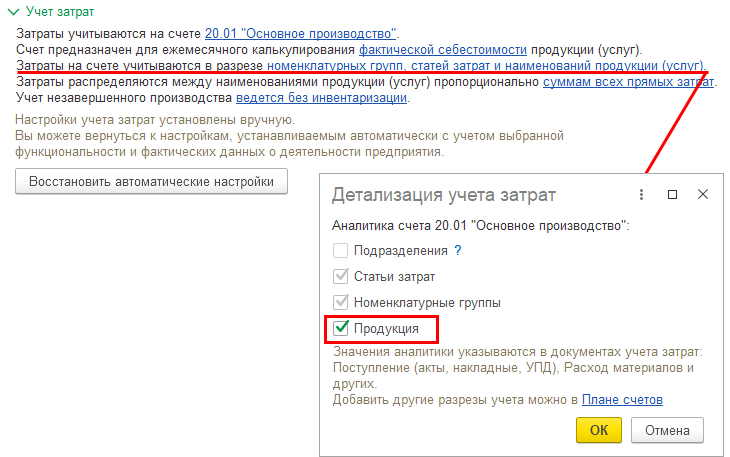The width and height of the screenshot is (730, 457).
Task: Click the Детализация учета затрат dialog title
Action: pos(444,195)
